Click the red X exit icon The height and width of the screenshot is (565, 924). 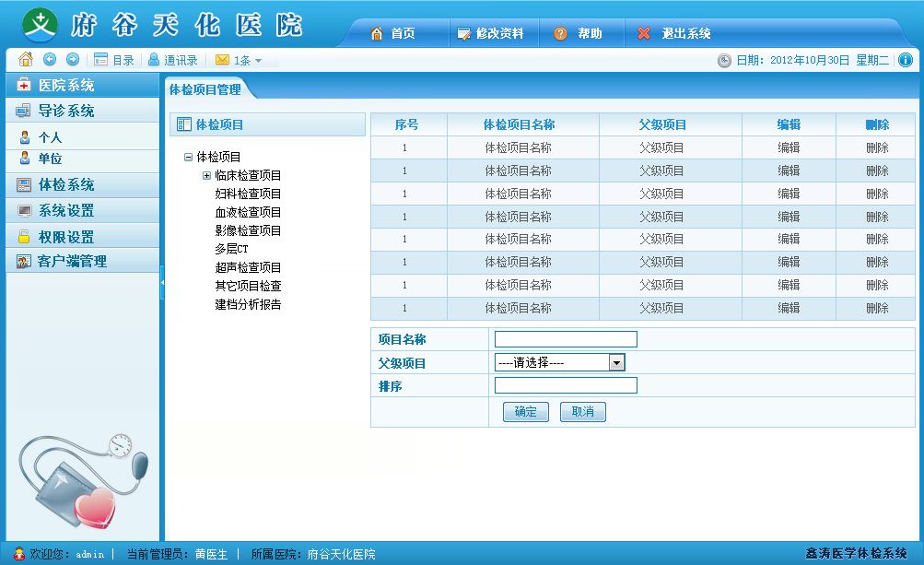point(644,33)
